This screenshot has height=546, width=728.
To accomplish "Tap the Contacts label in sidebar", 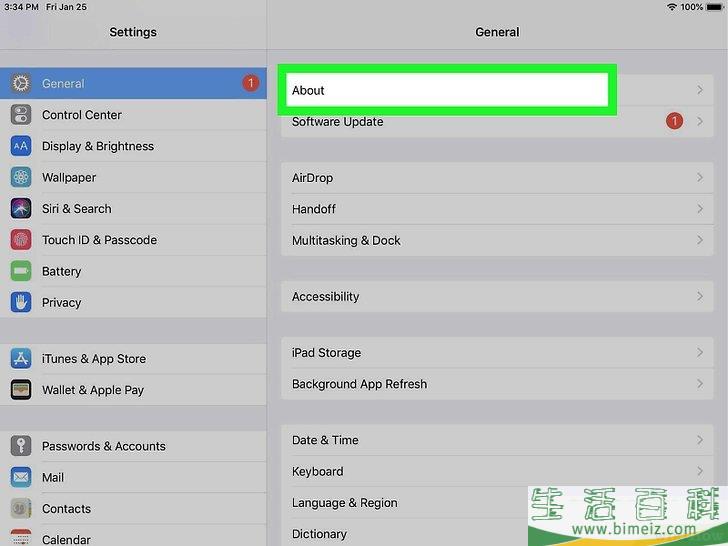I will [x=66, y=509].
